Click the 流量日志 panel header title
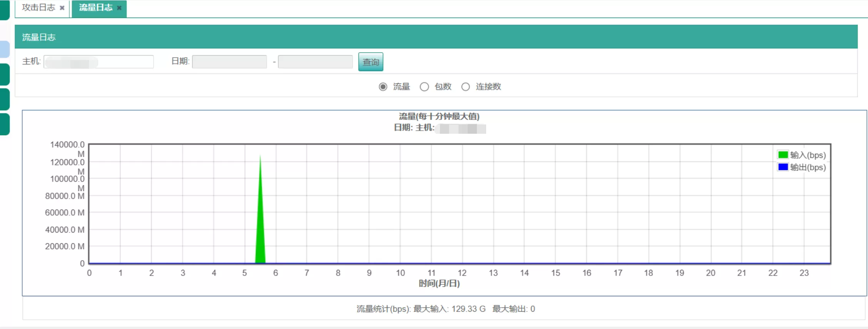The height and width of the screenshot is (329, 868). [x=39, y=37]
